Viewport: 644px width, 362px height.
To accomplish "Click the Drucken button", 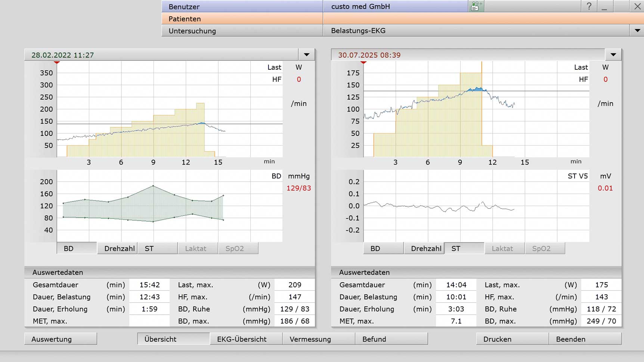I will 512,339.
